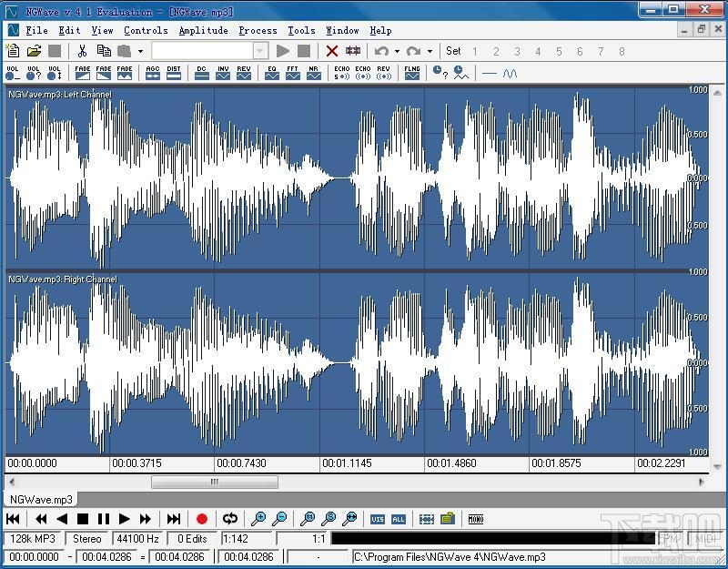The height and width of the screenshot is (569, 728).
Task: Apply the NR noise reduction effect
Action: [314, 73]
